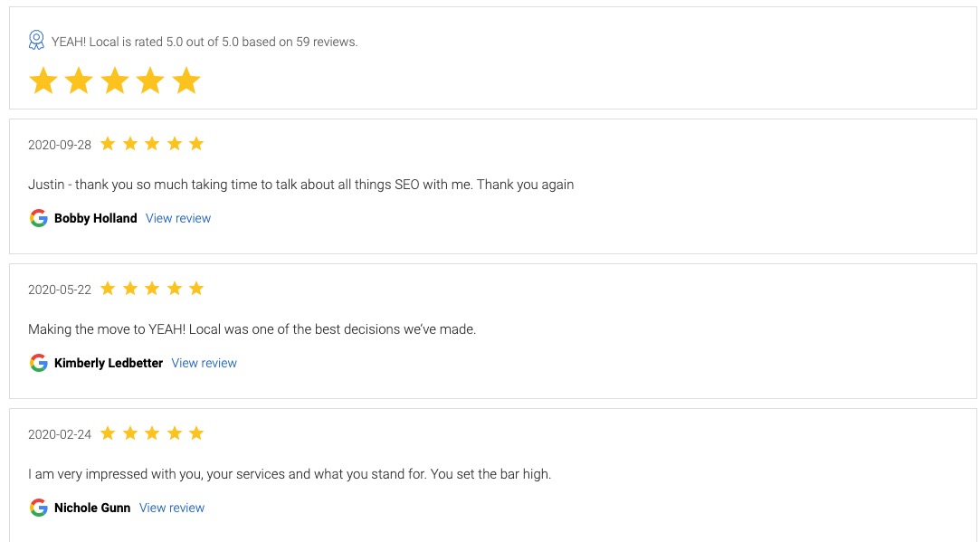Viewport: 980px width, 542px height.
Task: Click the date 2020-05-22 on Kimberly's review
Action: (x=58, y=288)
